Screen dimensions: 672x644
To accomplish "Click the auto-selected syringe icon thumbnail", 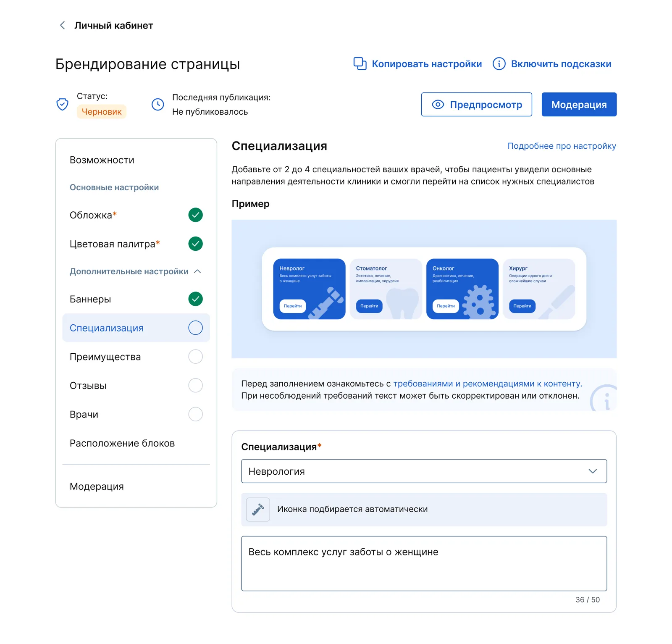I will (x=258, y=509).
